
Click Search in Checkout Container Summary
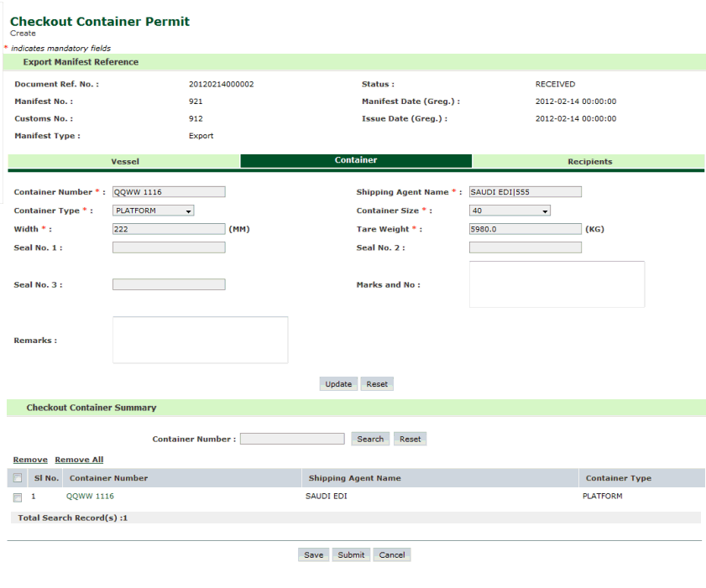tap(370, 439)
